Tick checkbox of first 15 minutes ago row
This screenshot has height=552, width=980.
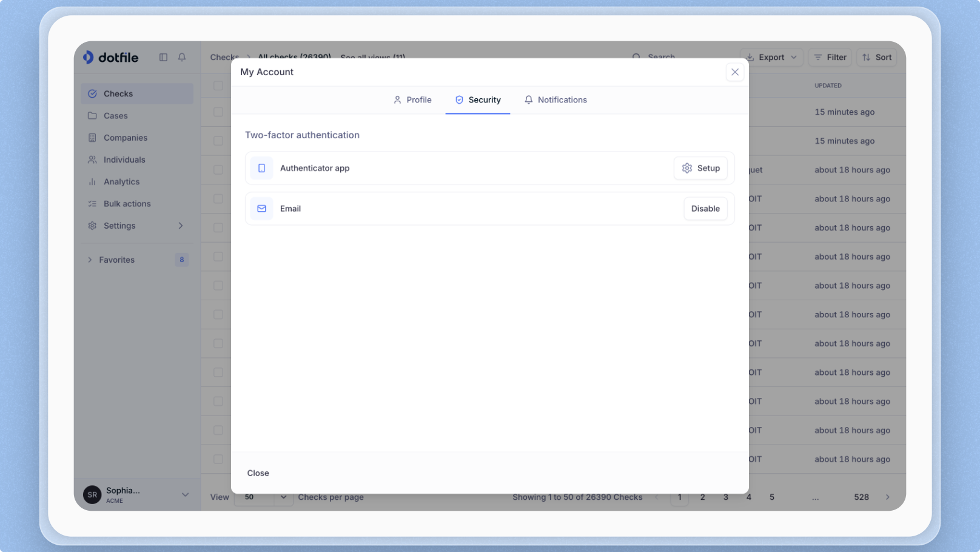tap(218, 112)
